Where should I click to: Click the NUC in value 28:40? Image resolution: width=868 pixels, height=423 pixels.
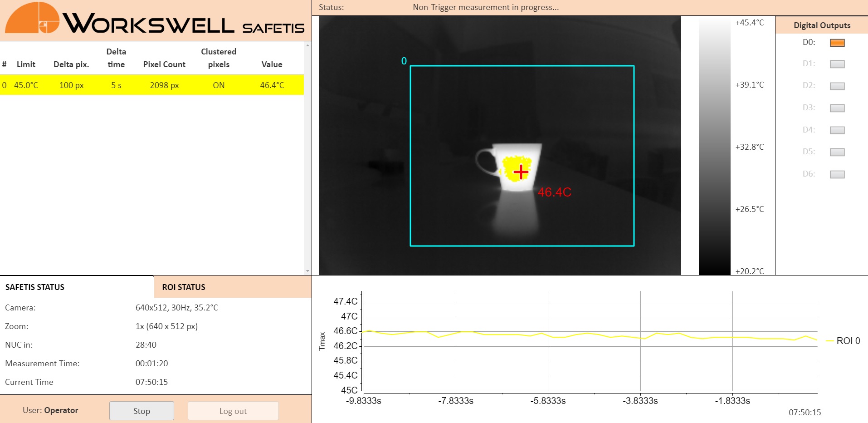pos(146,345)
